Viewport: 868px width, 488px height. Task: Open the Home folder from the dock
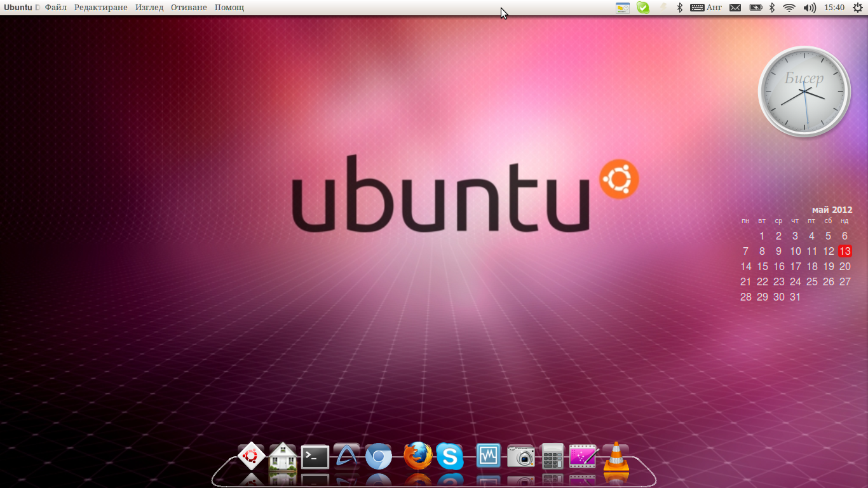[x=283, y=456]
